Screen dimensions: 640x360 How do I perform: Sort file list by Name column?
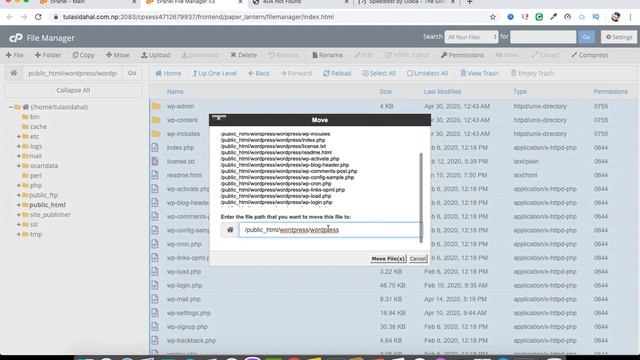pos(175,92)
